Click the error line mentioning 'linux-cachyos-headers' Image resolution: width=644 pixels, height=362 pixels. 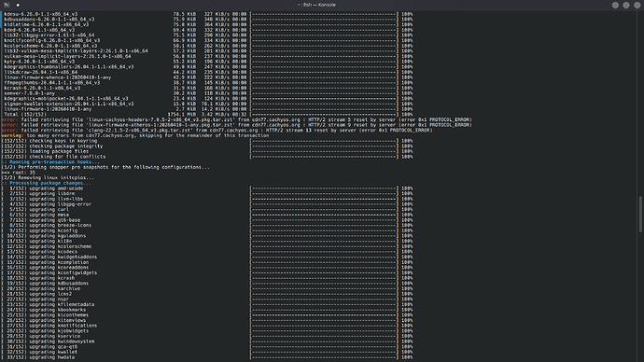pyautogui.click(x=236, y=119)
